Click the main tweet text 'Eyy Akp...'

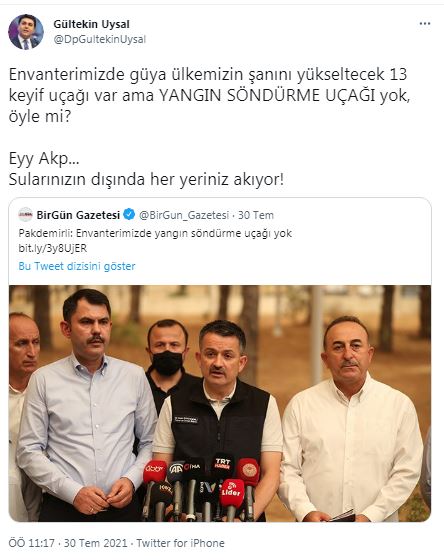(44, 159)
